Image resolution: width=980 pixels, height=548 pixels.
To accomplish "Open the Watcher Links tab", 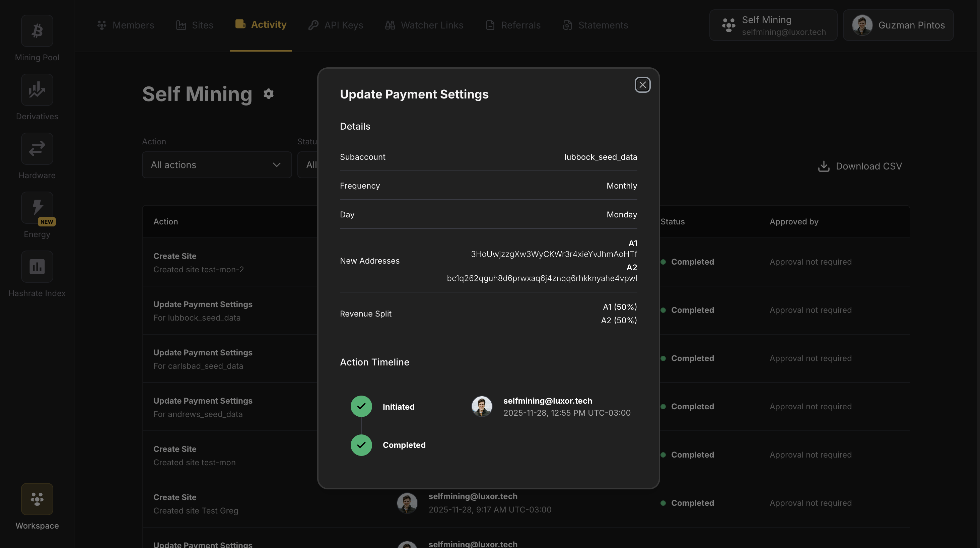I will click(424, 25).
